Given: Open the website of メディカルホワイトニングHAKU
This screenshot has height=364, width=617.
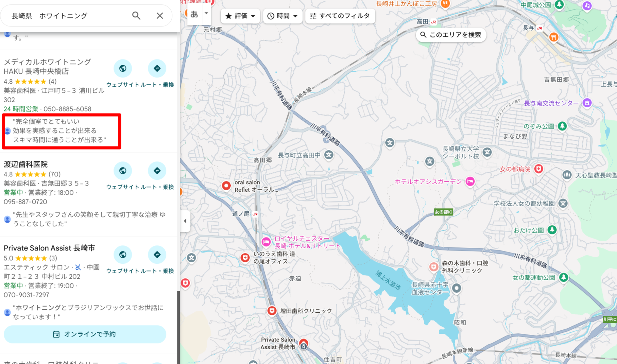Looking at the screenshot, I should pyautogui.click(x=123, y=68).
